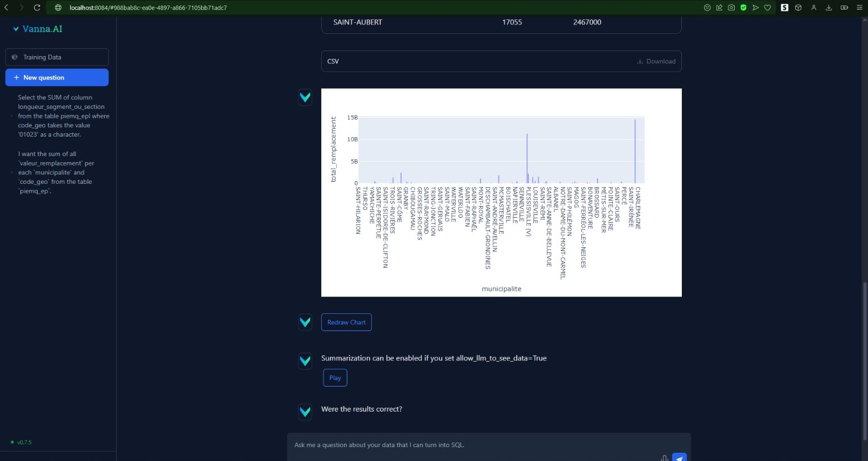Open history item about SUM of longueur_segment_ou_section

63,116
